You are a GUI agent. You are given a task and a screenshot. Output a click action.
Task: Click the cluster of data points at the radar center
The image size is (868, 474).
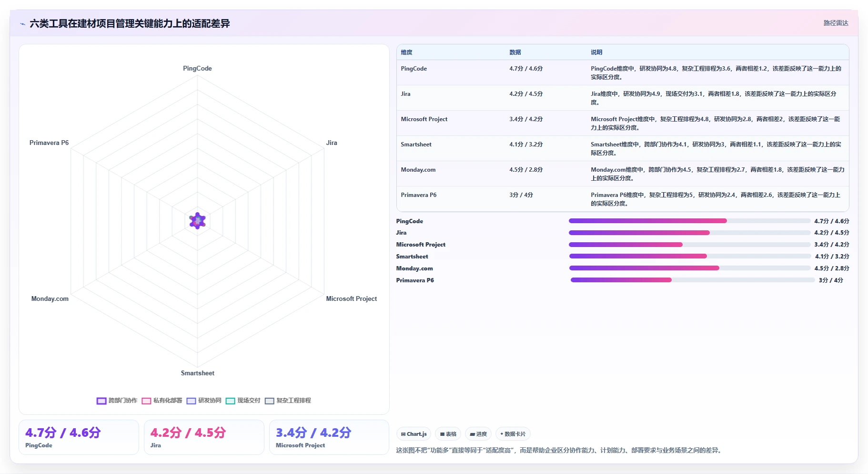(197, 221)
